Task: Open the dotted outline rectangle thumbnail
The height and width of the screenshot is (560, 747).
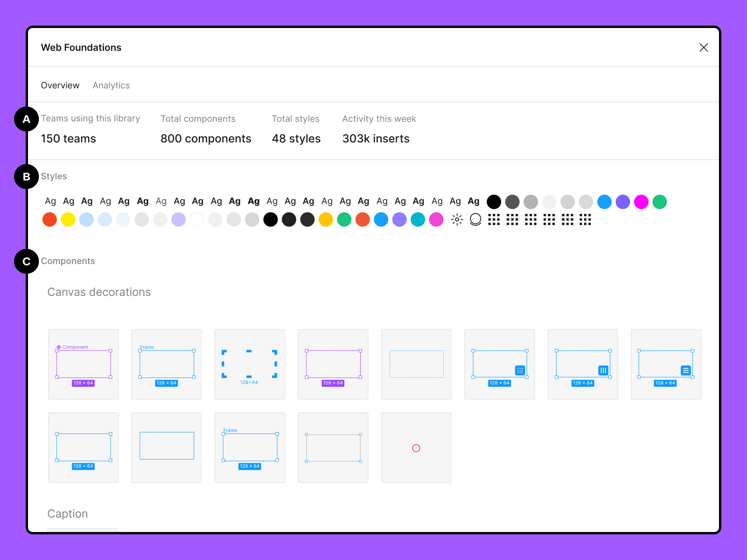Action: click(x=416, y=364)
